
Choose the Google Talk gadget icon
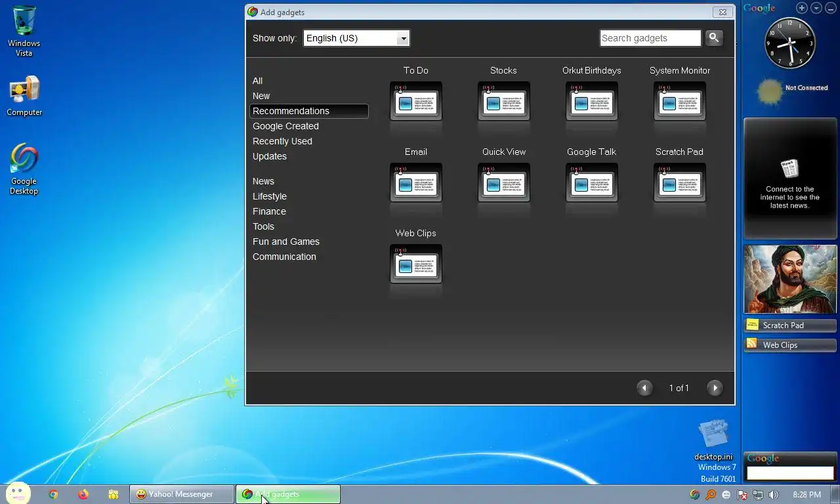click(591, 182)
